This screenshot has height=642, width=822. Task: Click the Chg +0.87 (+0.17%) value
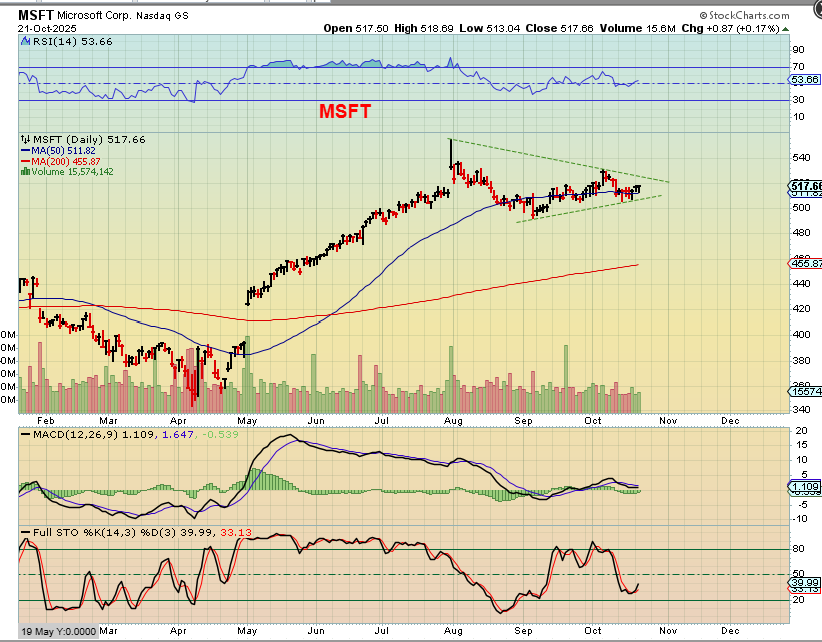point(730,28)
